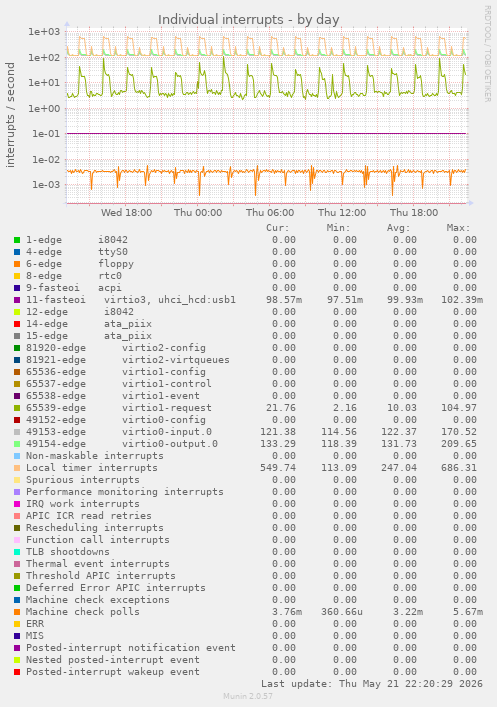Screen dimensions: 497x707
Task: Click the Wed 18:00 time axis label
Action: click(x=126, y=212)
